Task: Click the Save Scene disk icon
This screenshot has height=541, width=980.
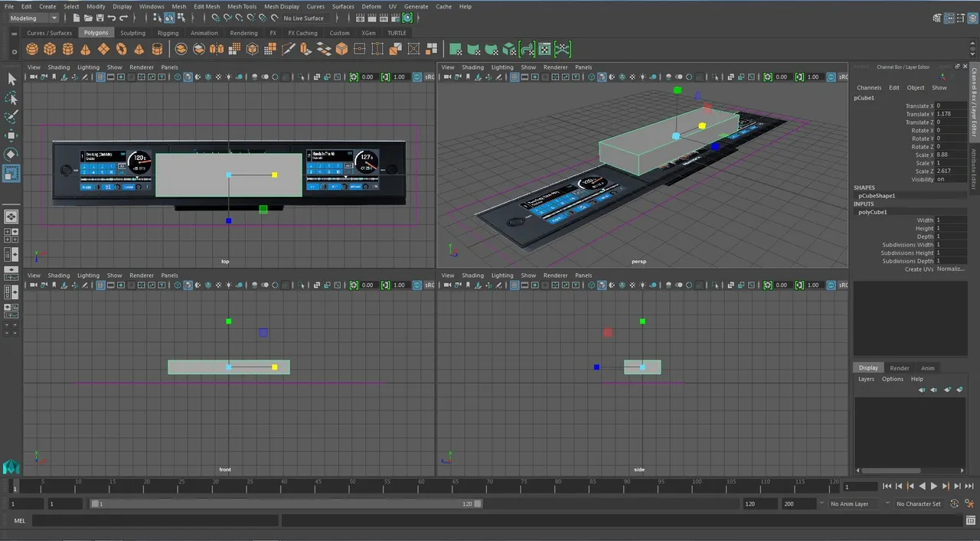Action: click(100, 18)
